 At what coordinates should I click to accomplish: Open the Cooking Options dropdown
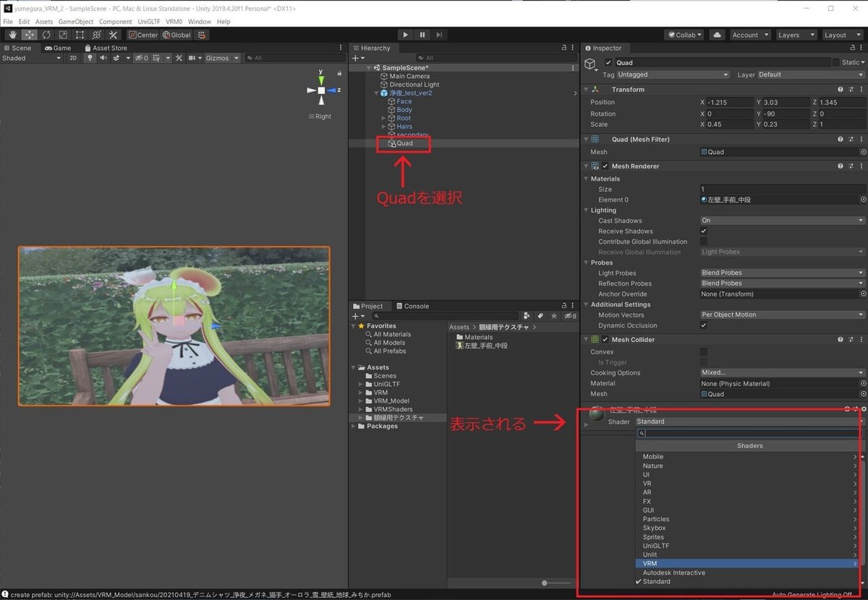click(783, 373)
